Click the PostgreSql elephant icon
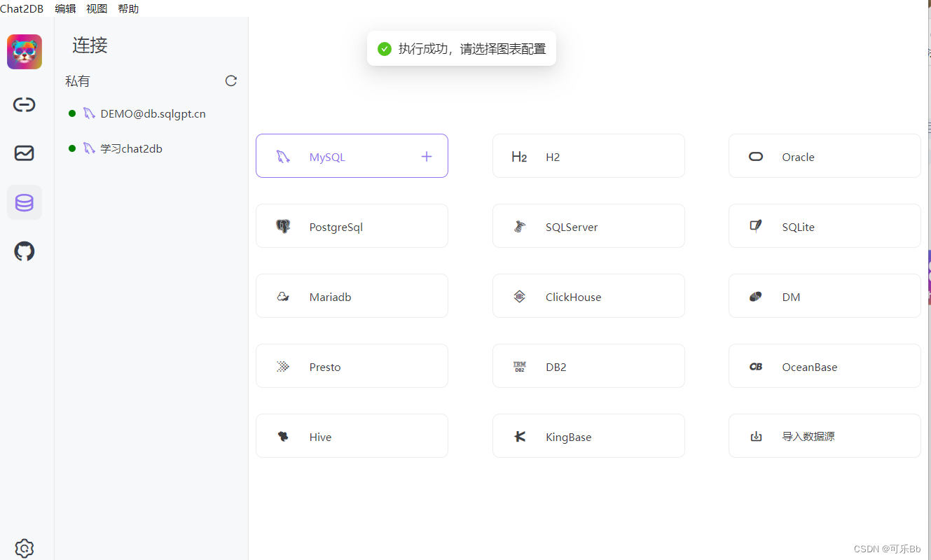931x560 pixels. coord(283,227)
